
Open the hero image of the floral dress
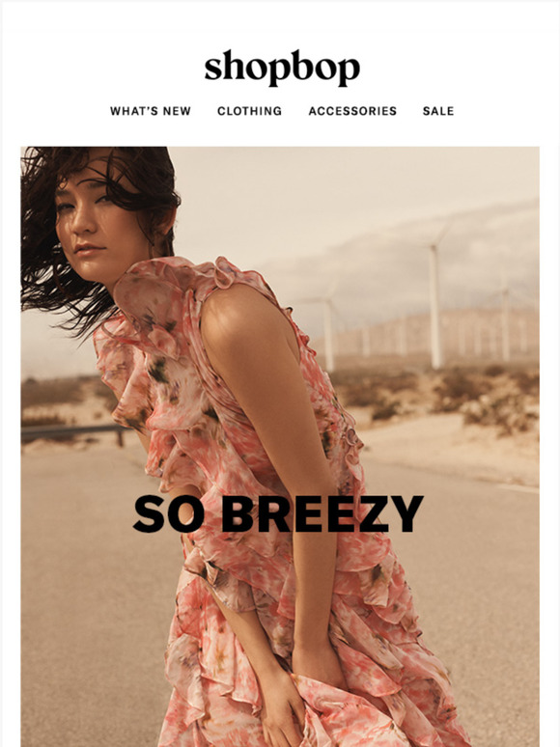click(280, 447)
